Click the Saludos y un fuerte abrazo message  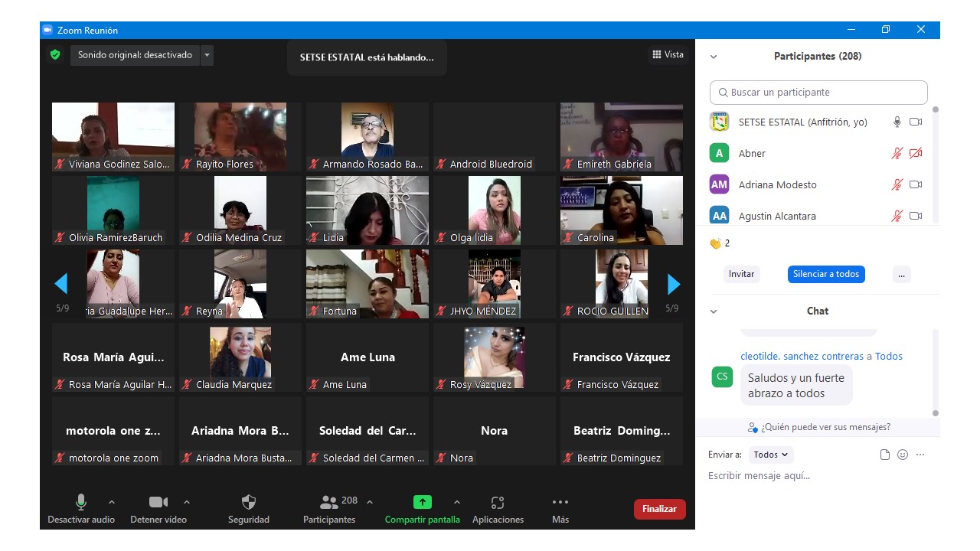796,386
